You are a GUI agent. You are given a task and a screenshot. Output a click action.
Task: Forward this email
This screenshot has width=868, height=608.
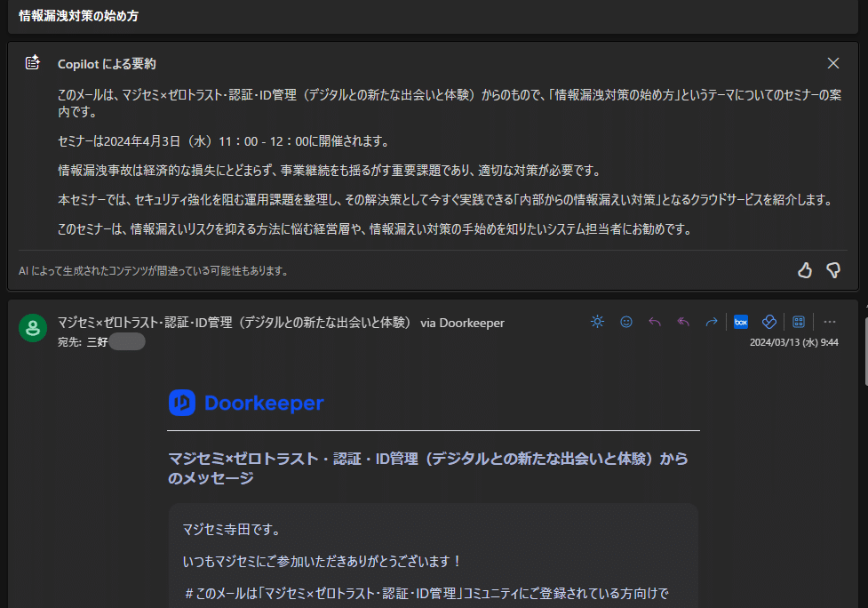click(712, 322)
